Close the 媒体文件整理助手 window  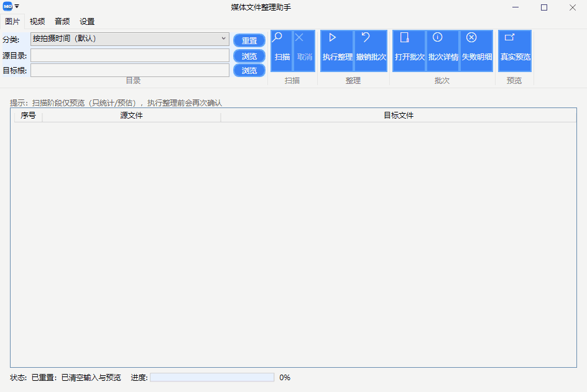point(573,7)
